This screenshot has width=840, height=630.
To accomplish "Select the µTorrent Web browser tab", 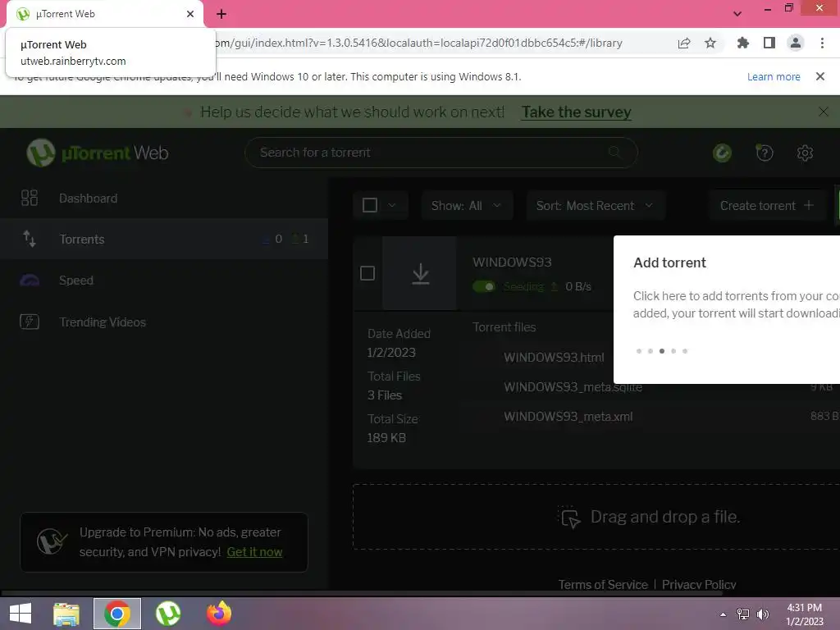I will [x=105, y=14].
